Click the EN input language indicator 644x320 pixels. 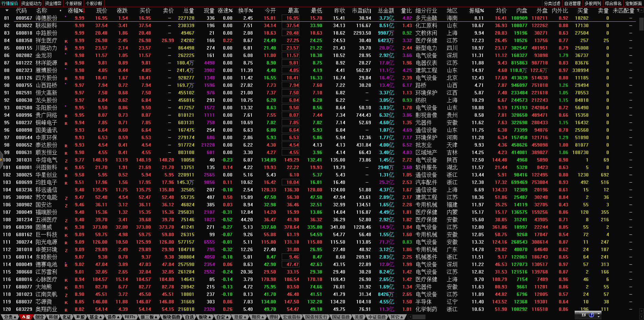584,315
